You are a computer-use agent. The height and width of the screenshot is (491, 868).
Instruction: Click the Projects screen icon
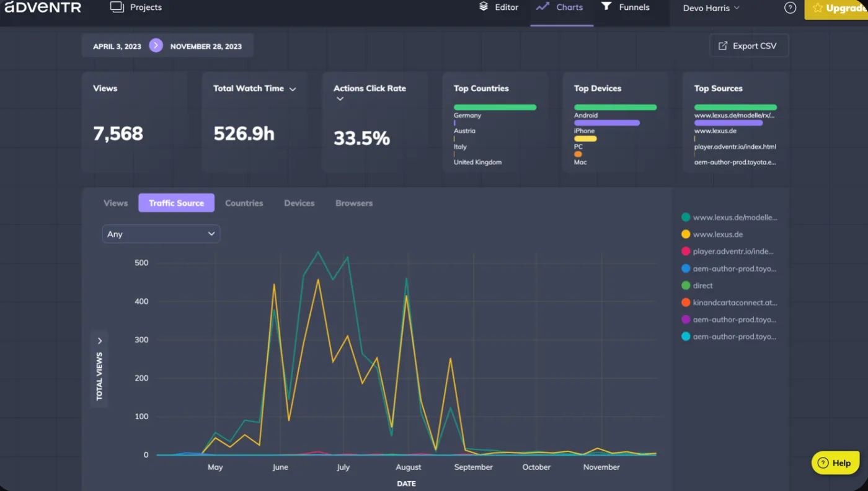[117, 7]
